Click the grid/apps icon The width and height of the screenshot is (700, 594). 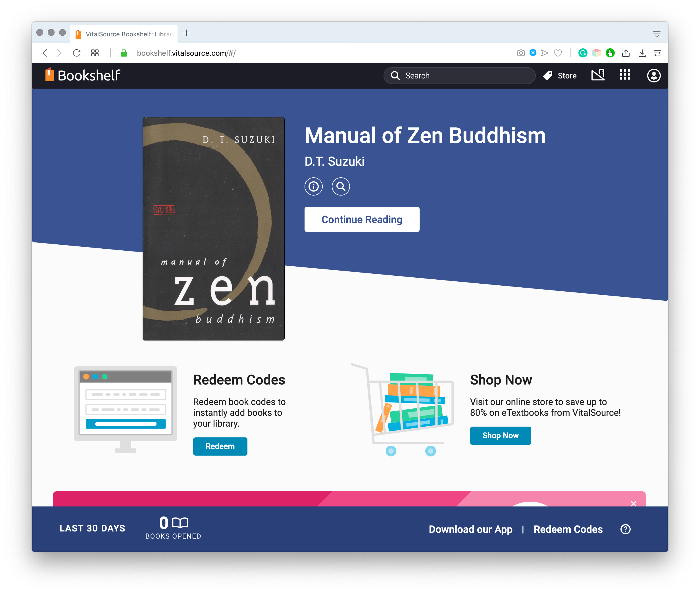pos(625,75)
